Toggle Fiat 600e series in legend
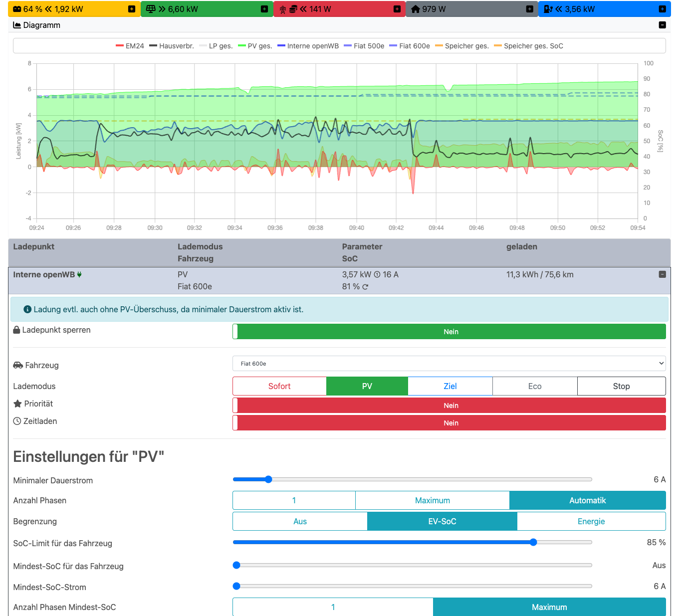The image size is (678, 616). [x=410, y=46]
